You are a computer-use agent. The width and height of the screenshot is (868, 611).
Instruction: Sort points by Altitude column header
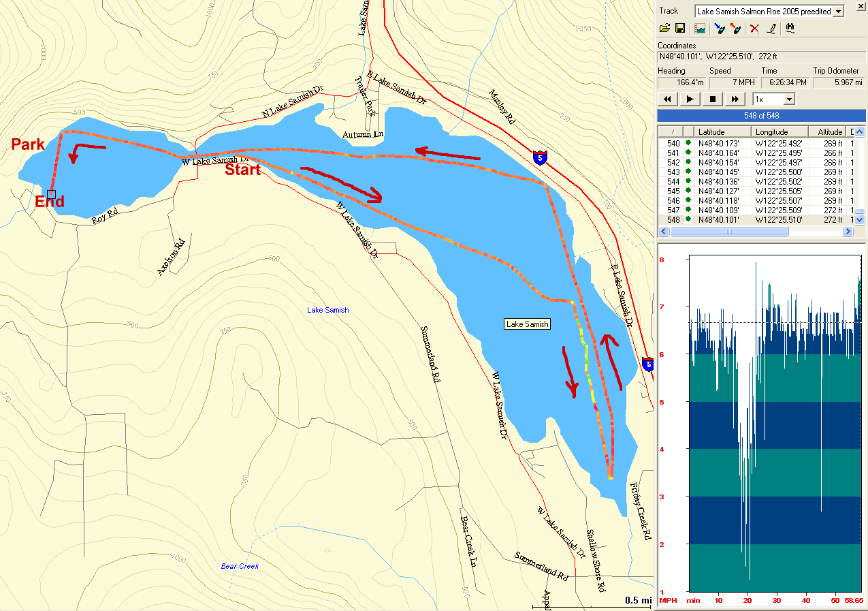click(829, 131)
